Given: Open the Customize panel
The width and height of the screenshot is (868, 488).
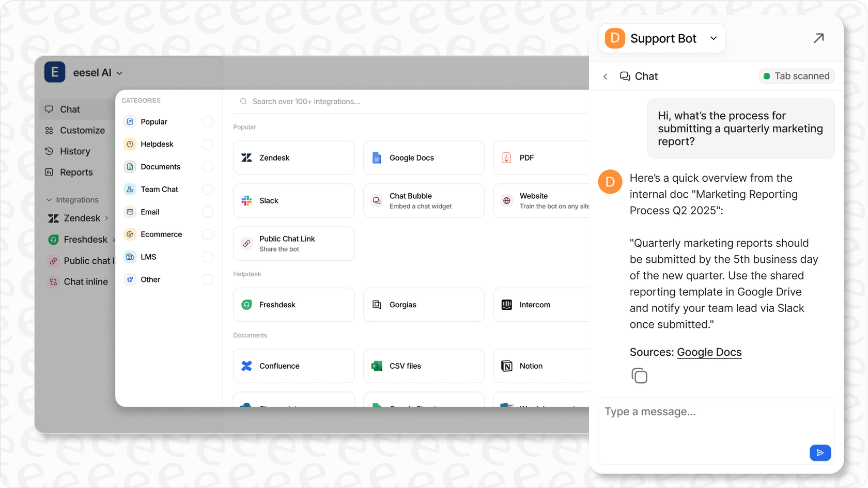Looking at the screenshot, I should click(82, 130).
